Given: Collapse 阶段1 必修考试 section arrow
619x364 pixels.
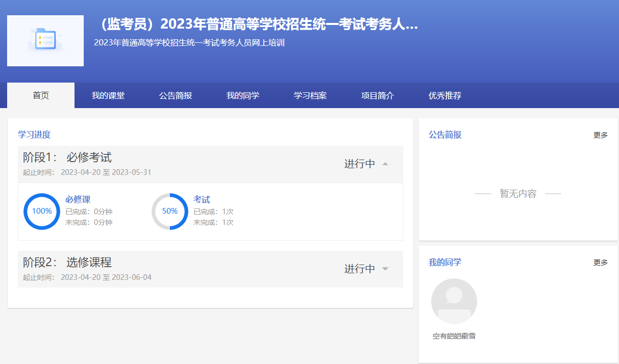Looking at the screenshot, I should (x=385, y=164).
